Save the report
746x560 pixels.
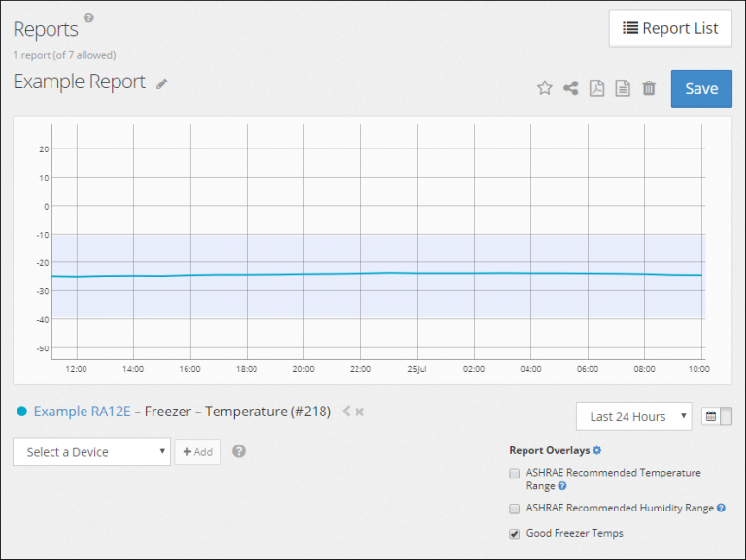coord(701,88)
